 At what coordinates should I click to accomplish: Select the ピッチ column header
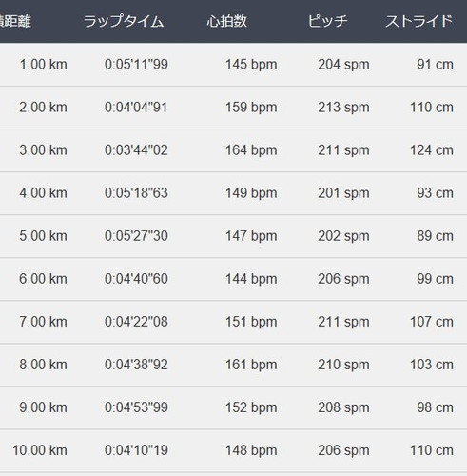[x=327, y=22]
